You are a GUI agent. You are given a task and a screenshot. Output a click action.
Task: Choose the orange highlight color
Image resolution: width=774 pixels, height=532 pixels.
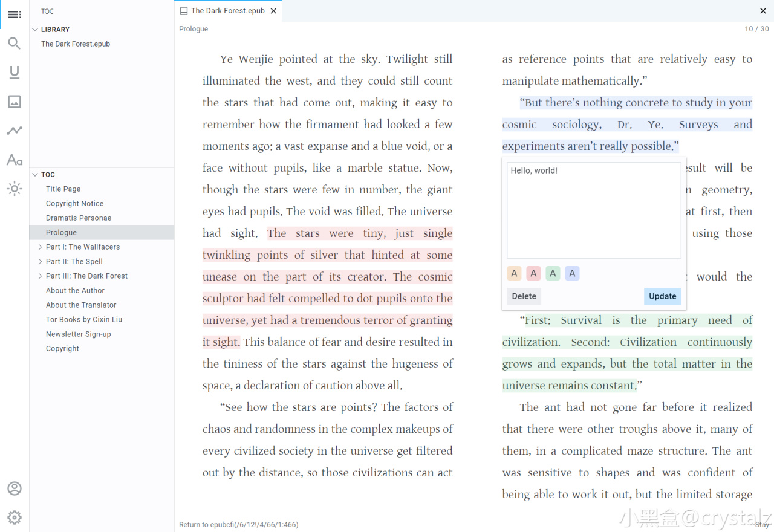coord(514,273)
